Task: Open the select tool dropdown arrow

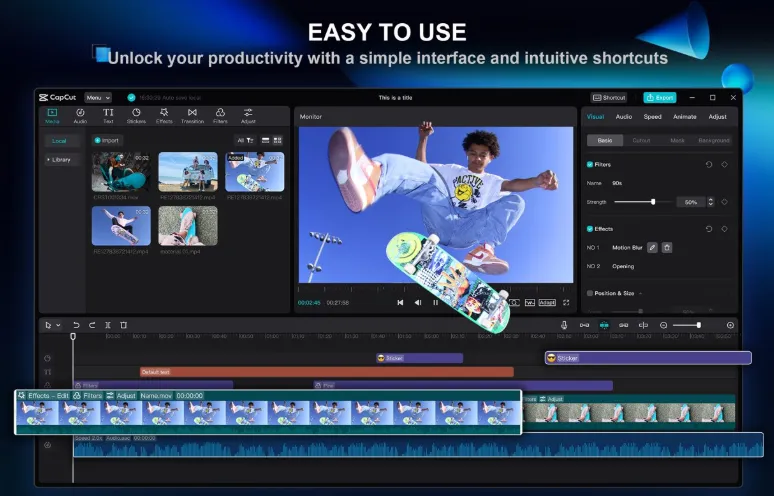Action: pyautogui.click(x=58, y=325)
